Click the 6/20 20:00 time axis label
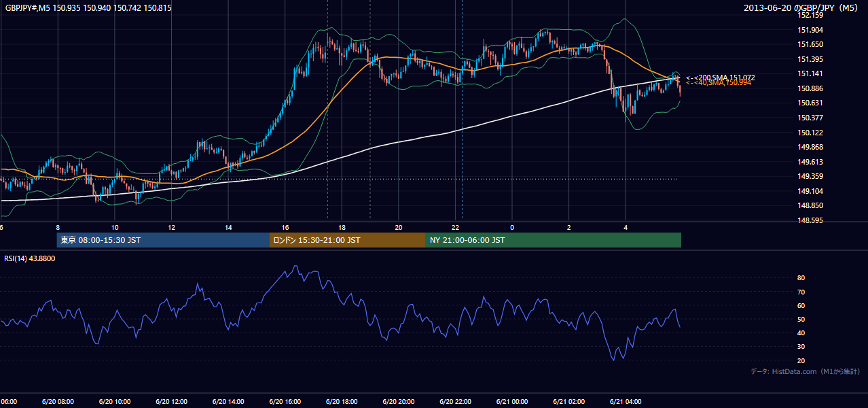Image resolution: width=868 pixels, height=408 pixels. pos(399,402)
